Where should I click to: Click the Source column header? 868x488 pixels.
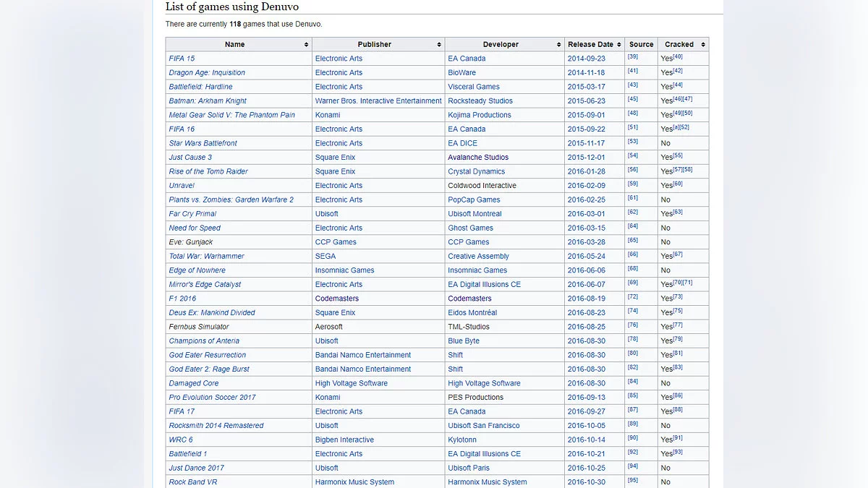[x=641, y=45]
